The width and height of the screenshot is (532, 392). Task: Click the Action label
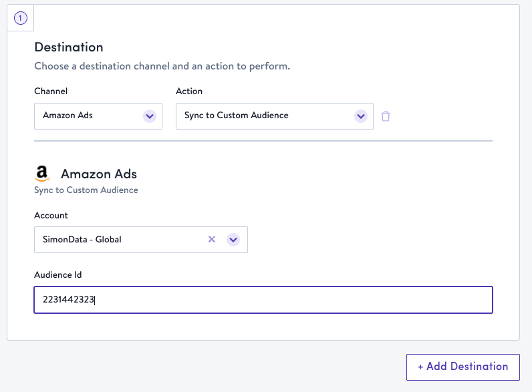tap(189, 91)
